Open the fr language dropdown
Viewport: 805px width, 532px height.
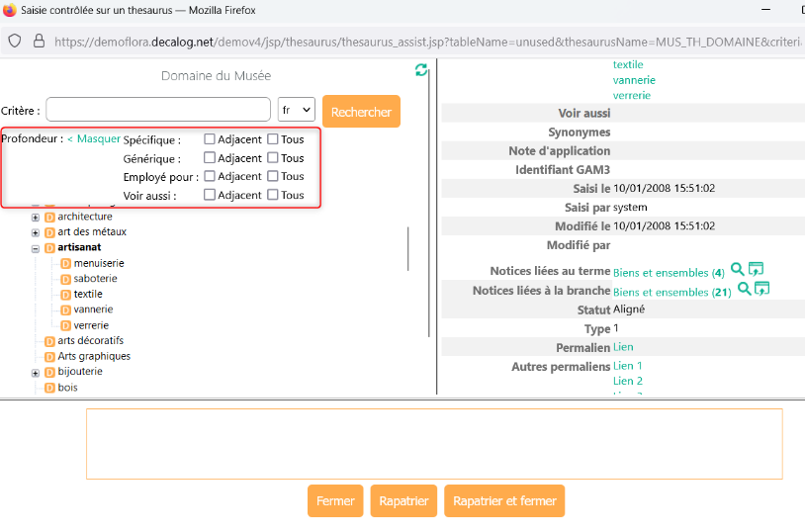coord(296,112)
